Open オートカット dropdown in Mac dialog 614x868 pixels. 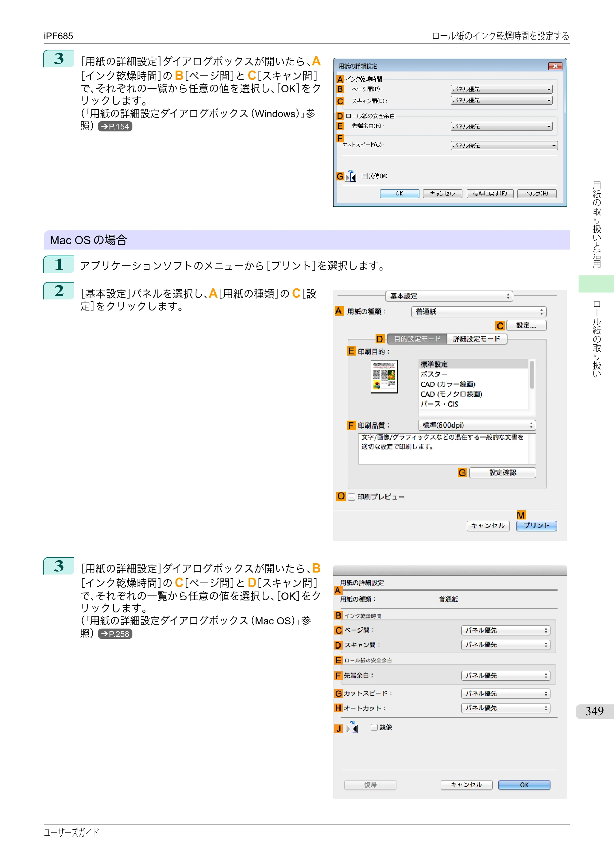click(505, 708)
